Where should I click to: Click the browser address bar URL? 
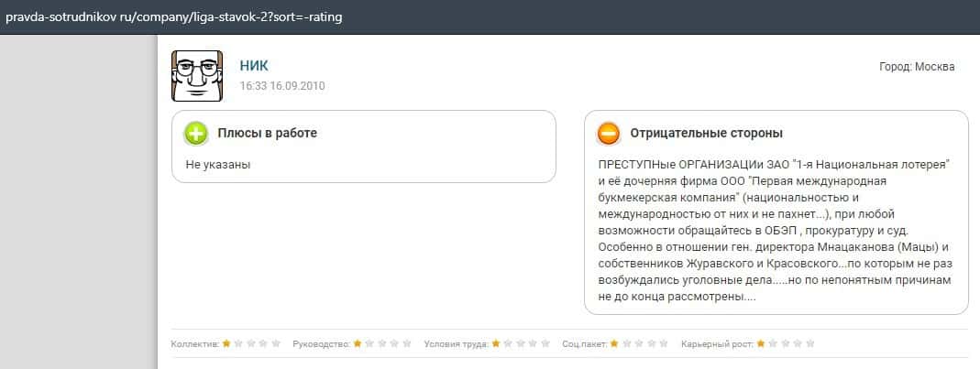click(174, 16)
